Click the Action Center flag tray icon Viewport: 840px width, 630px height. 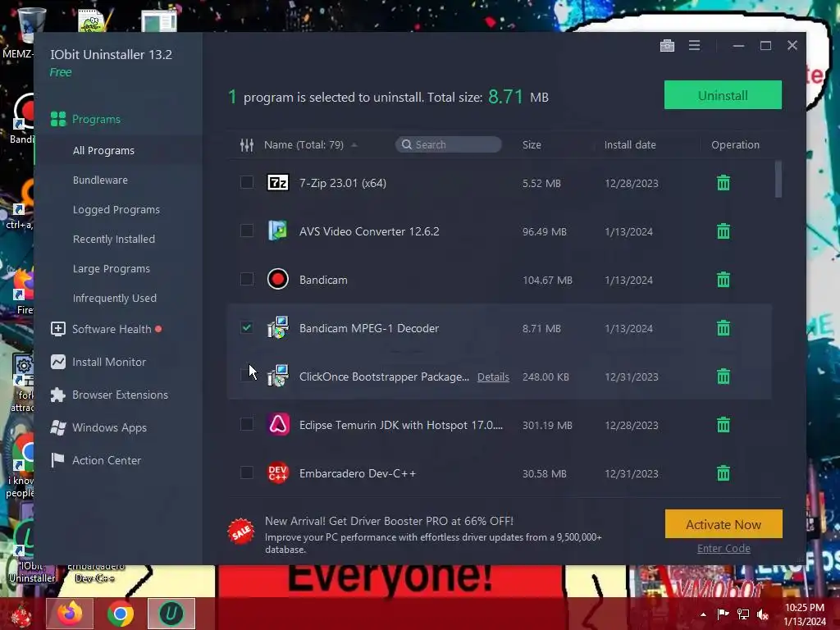click(723, 614)
